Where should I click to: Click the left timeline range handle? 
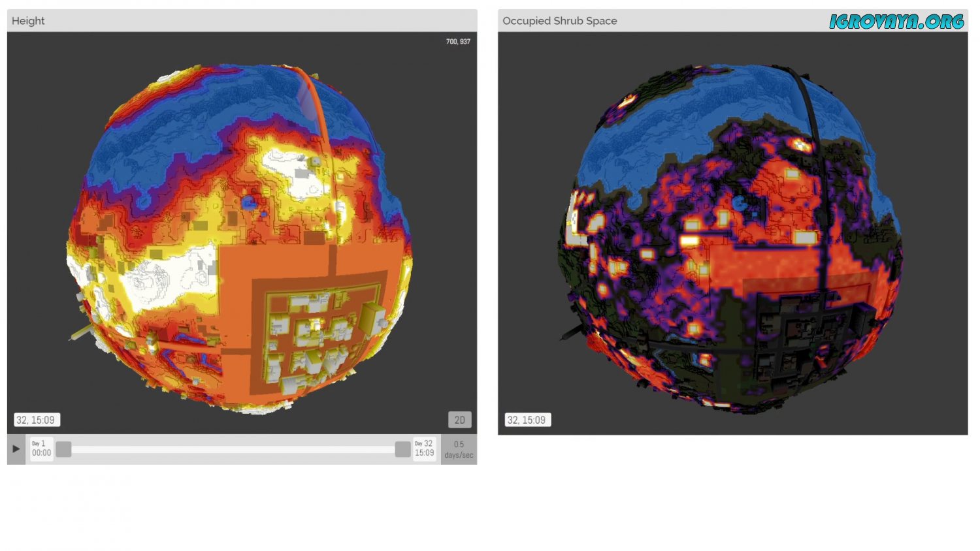63,449
